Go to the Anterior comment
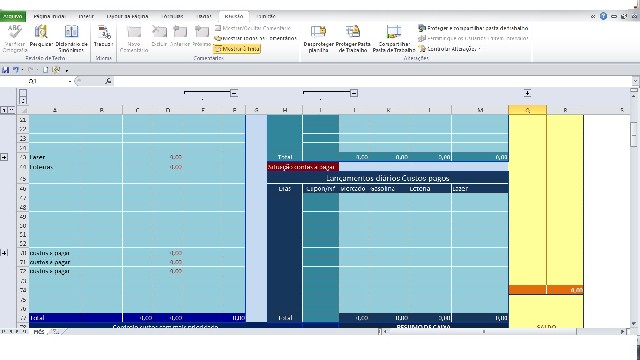 [x=180, y=36]
